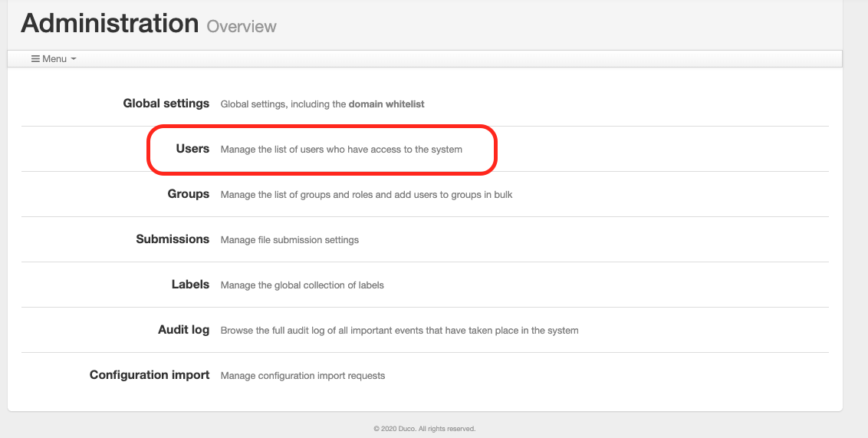
Task: Click 'Manage the list of users who have access' description
Action: click(341, 150)
